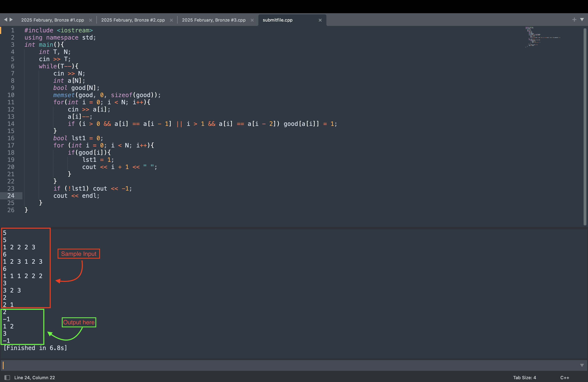Close the Bronze #2.cpp tab
588x382 pixels.
point(171,20)
